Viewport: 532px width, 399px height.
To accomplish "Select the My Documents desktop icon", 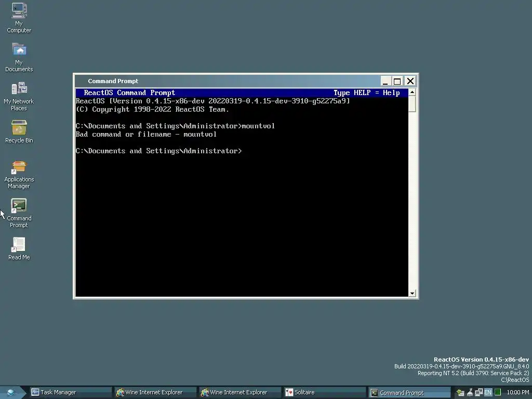I will point(19,57).
